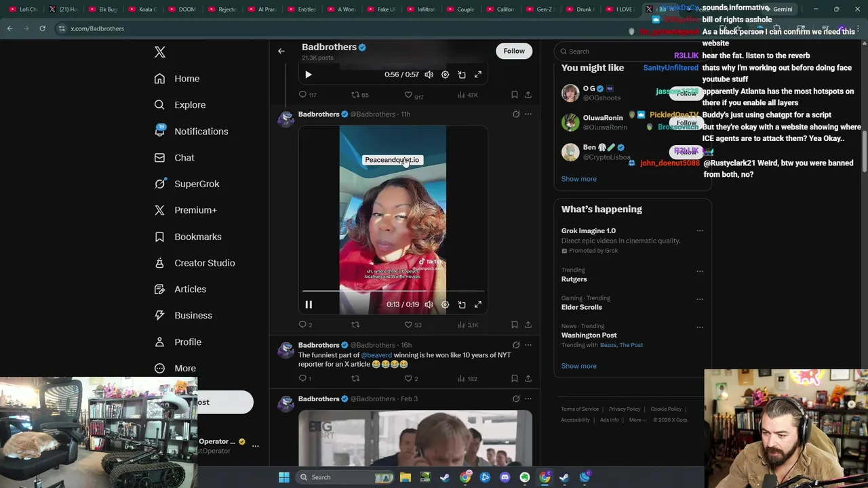Open the Feb 3 post video thumbnail

(415, 438)
